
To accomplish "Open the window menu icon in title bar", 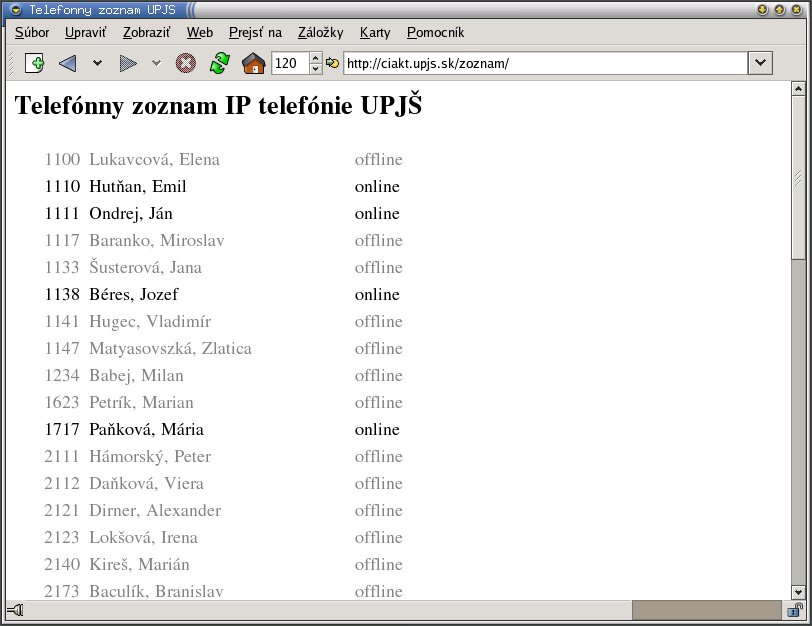I will click(16, 9).
